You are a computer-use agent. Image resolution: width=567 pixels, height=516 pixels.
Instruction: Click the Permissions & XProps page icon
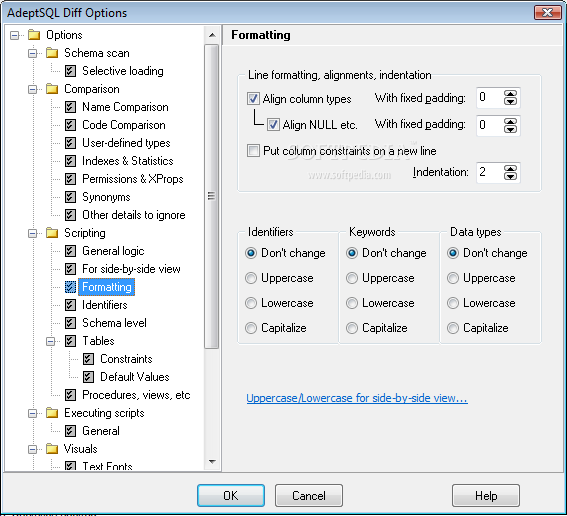point(70,179)
